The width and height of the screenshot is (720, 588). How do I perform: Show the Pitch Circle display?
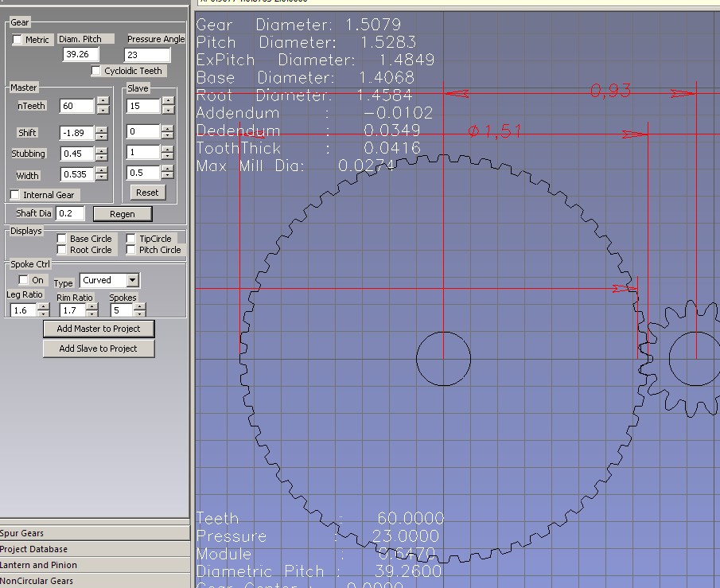click(131, 250)
